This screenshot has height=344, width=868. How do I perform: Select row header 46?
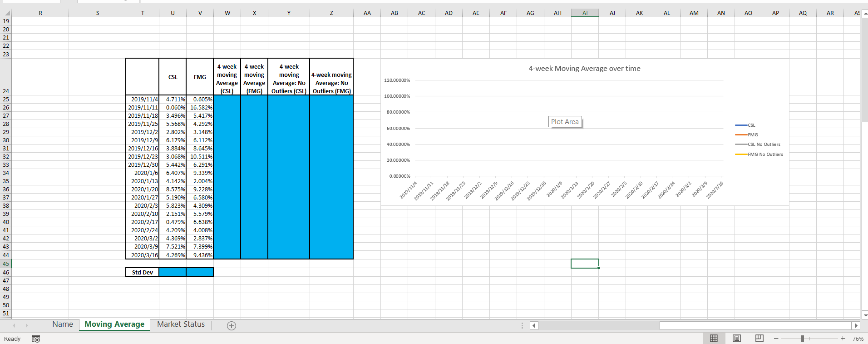pos(6,272)
